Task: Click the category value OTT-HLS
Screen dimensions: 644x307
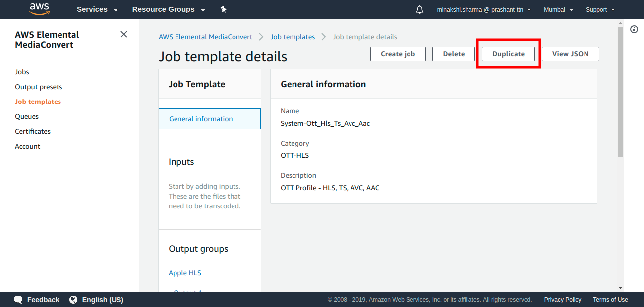Action: tap(294, 155)
